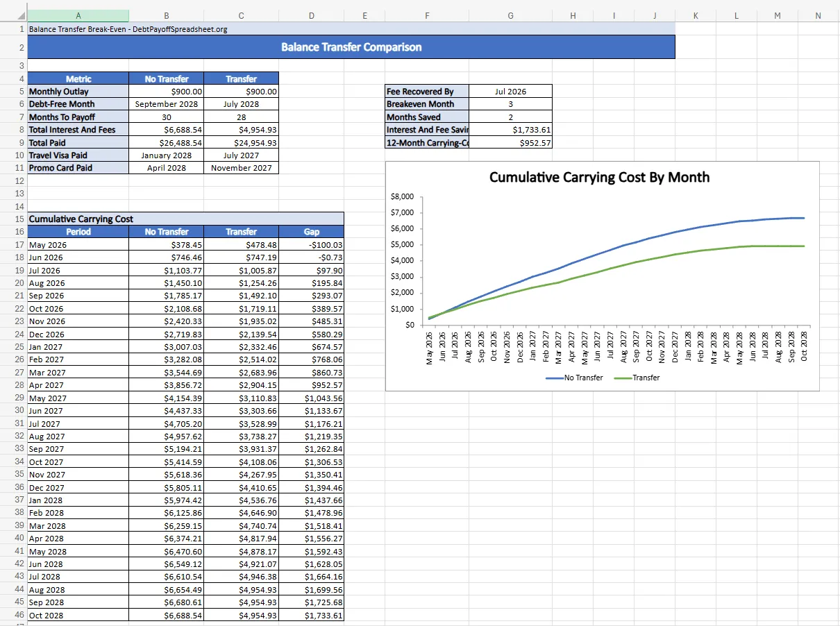Image resolution: width=840 pixels, height=626 pixels.
Task: Select the $5,974.42 Jan 2028 cell
Action: (x=166, y=500)
